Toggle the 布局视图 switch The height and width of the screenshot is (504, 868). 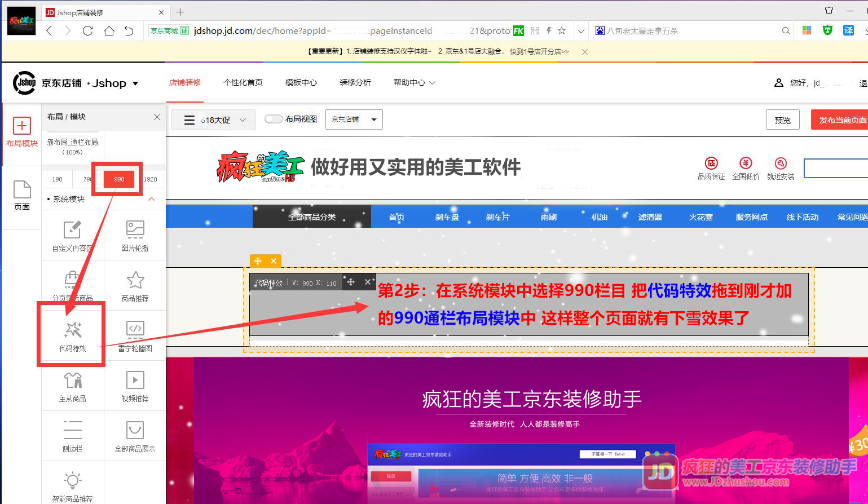pyautogui.click(x=274, y=119)
